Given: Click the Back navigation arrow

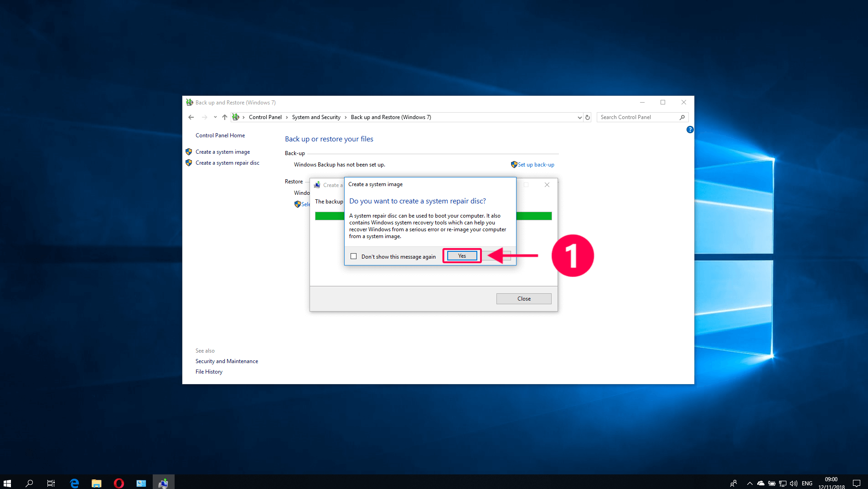Looking at the screenshot, I should pos(191,117).
